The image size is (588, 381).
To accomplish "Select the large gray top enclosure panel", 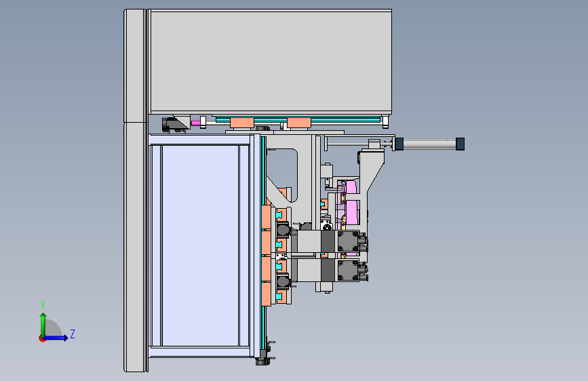I will (x=271, y=62).
